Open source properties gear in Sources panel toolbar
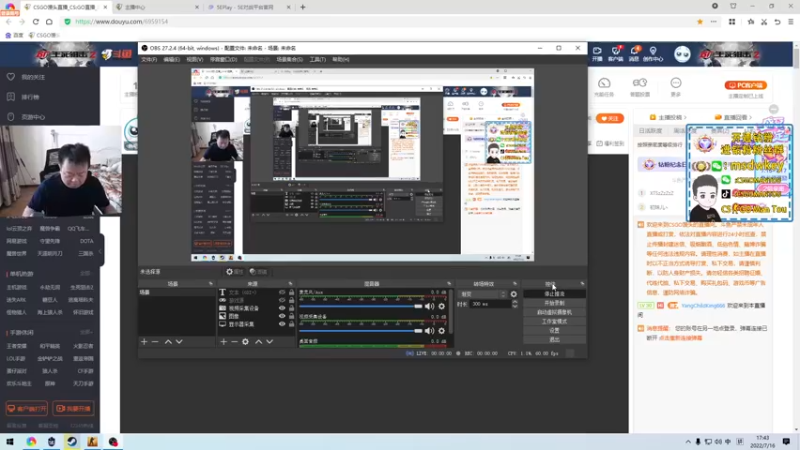The width and height of the screenshot is (800, 450). tap(245, 342)
